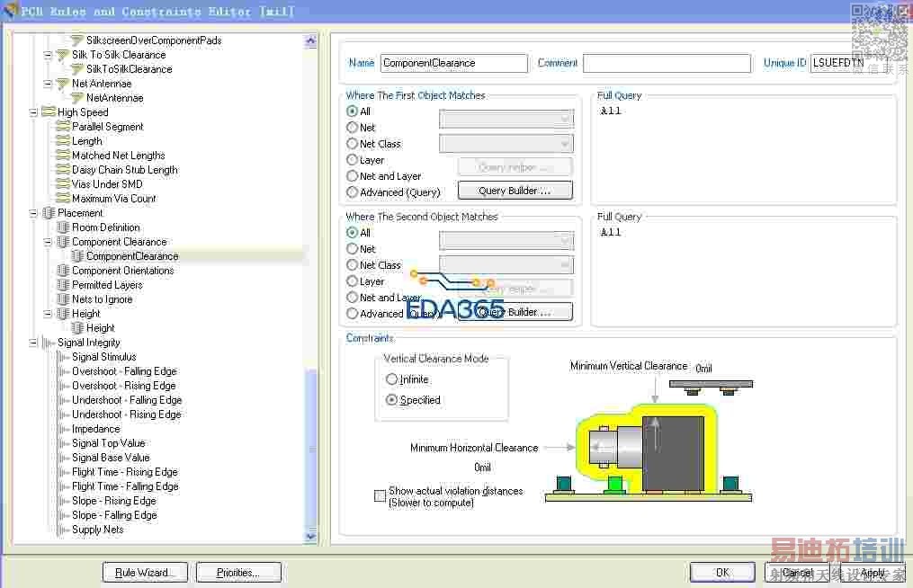Image resolution: width=913 pixels, height=588 pixels.
Task: Choose Advanced (Query) for first object
Action: click(x=352, y=192)
